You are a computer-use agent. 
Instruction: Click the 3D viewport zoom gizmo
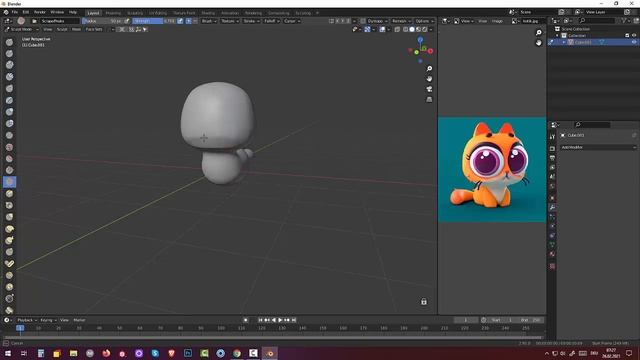click(x=429, y=69)
